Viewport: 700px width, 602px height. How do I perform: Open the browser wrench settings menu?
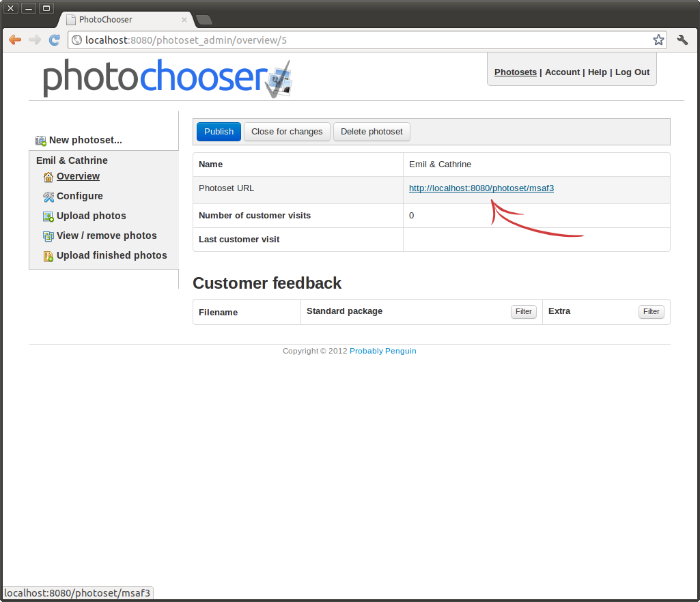[x=682, y=40]
